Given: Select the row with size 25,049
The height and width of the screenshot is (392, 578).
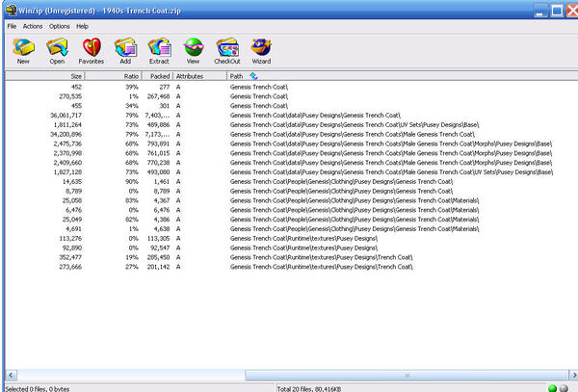Looking at the screenshot, I should coord(291,220).
